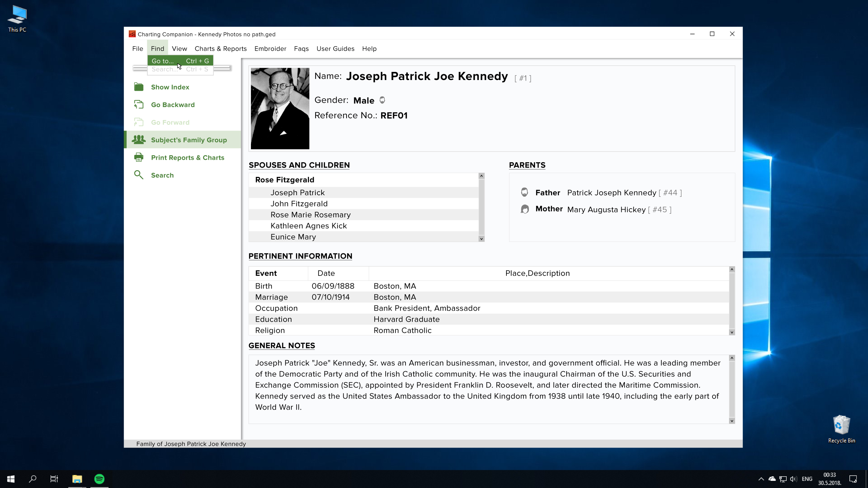Click the Go Backward arrow icon
The height and width of the screenshot is (488, 868).
coord(139,105)
